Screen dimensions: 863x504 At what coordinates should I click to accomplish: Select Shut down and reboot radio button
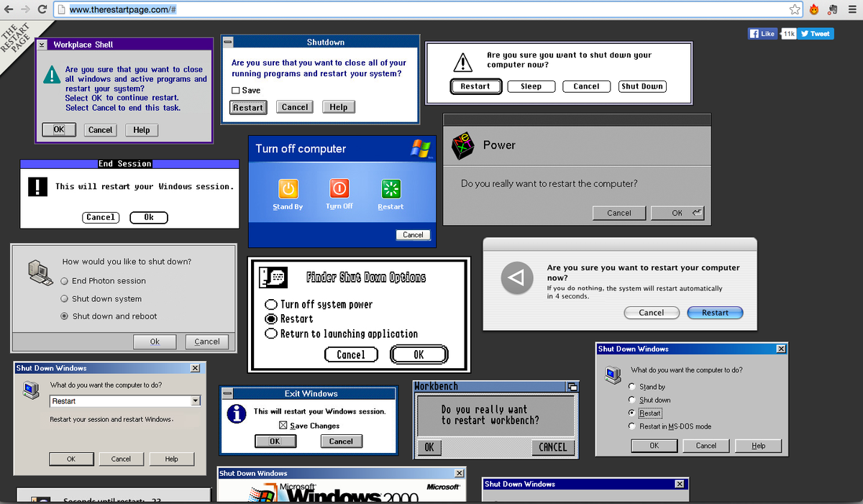[x=65, y=316]
